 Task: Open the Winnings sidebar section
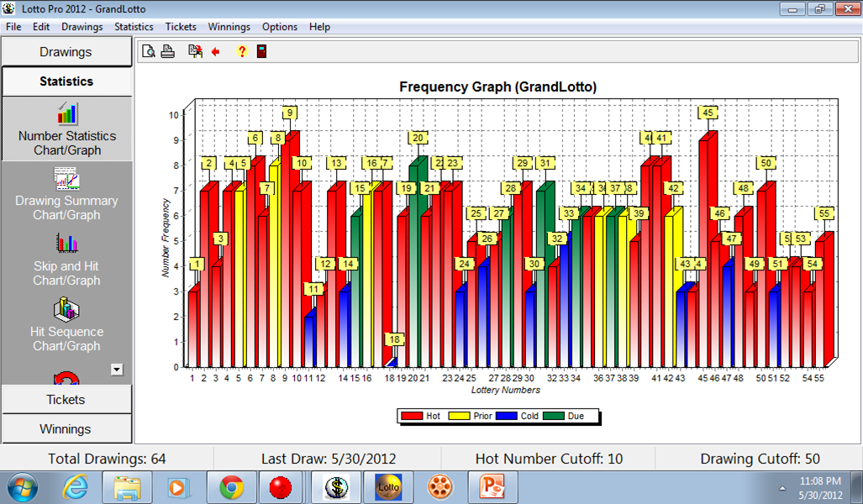pyautogui.click(x=66, y=428)
